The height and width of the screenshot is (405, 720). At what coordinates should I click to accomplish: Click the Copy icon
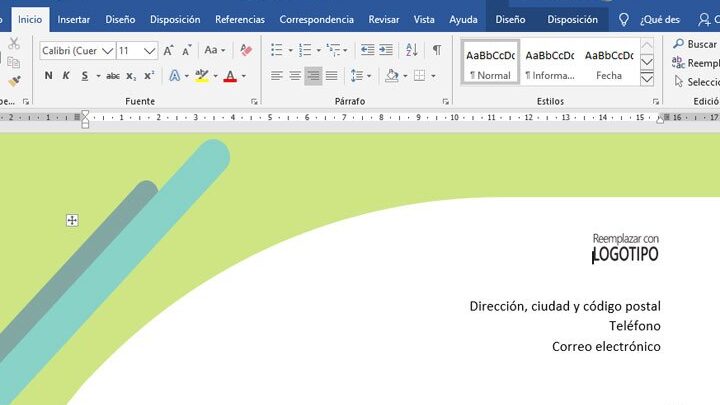coord(14,62)
